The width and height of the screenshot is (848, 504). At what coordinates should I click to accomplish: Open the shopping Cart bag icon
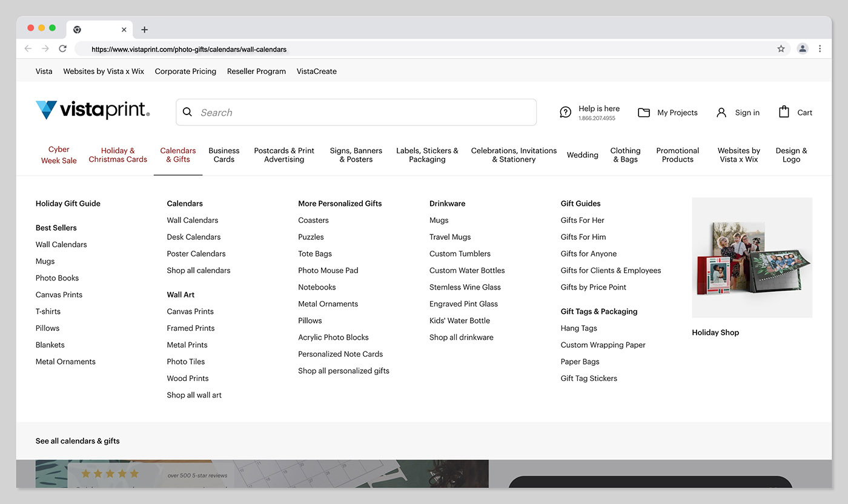point(784,112)
